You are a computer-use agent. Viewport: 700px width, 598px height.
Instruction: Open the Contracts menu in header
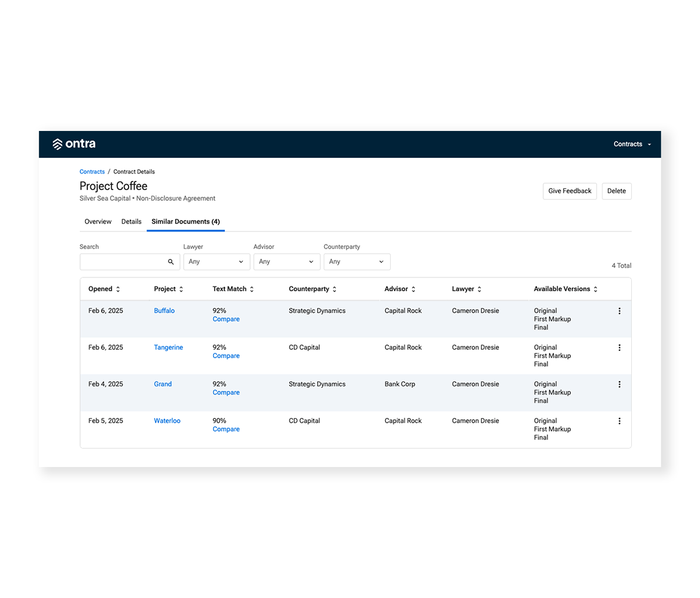(x=632, y=144)
